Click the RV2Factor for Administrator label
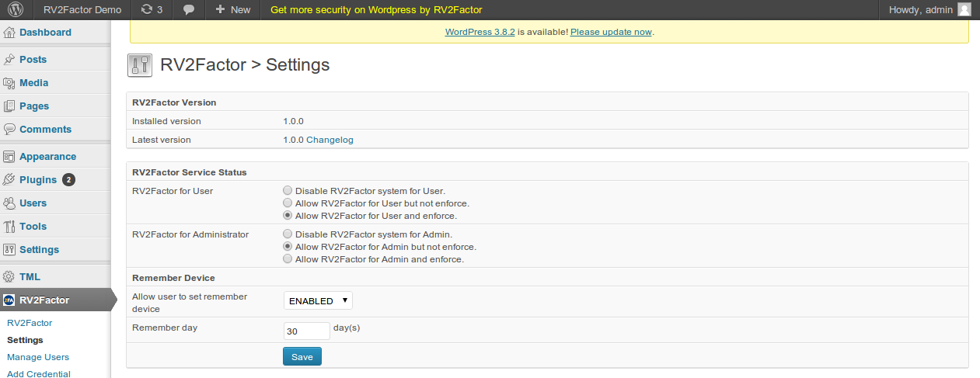The height and width of the screenshot is (378, 980). point(190,234)
